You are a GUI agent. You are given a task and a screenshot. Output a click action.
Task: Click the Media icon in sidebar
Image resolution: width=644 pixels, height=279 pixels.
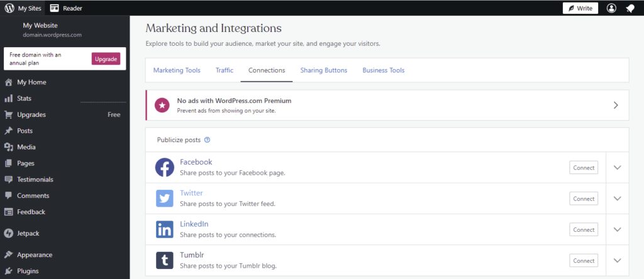pos(8,147)
